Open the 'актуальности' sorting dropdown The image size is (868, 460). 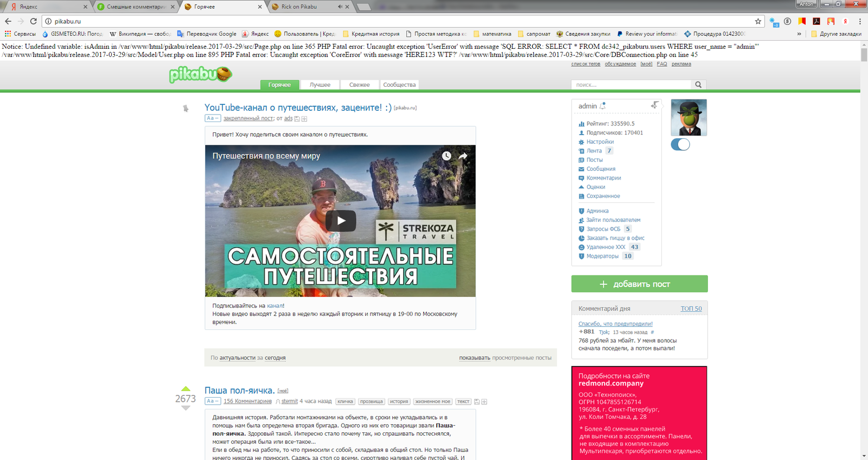click(x=237, y=358)
